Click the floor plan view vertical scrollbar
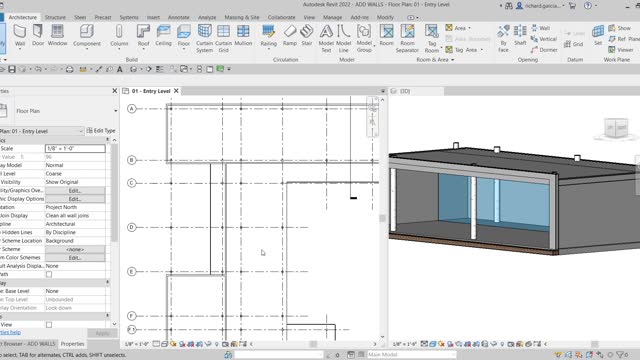The height and width of the screenshot is (360, 640). 382,218
